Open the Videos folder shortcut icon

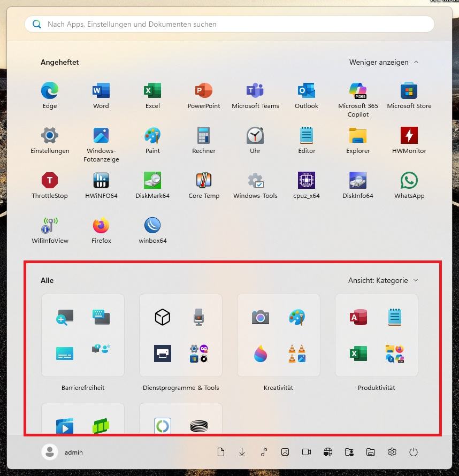[307, 452]
